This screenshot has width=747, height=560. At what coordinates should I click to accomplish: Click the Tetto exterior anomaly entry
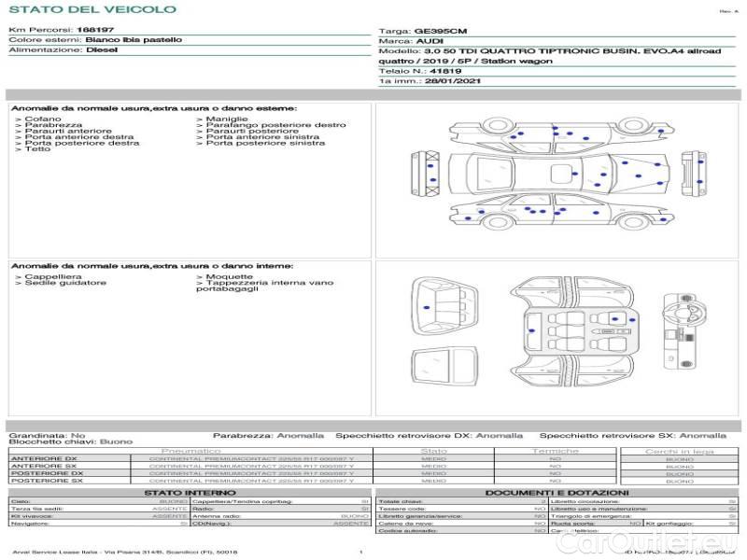[38, 149]
